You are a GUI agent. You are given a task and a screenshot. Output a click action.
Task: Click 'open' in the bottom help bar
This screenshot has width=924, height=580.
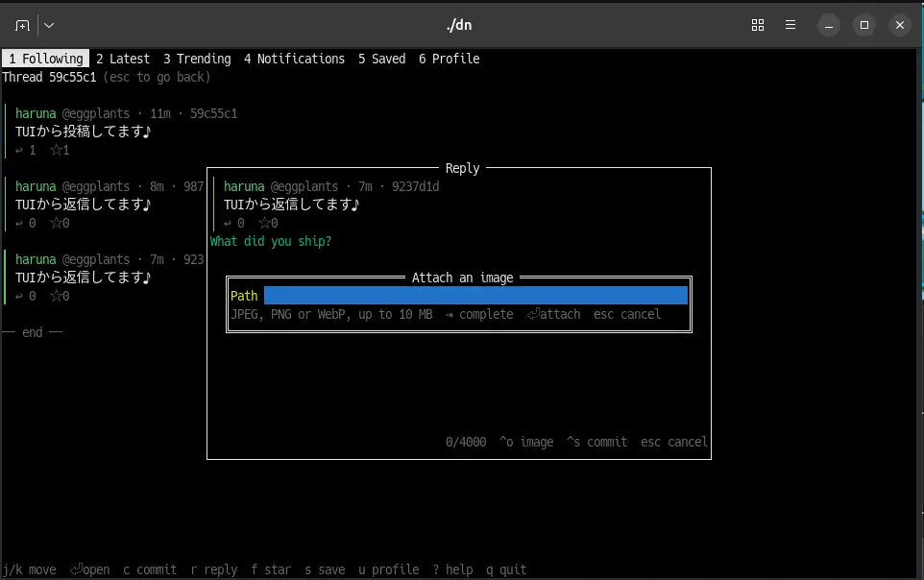click(x=89, y=570)
